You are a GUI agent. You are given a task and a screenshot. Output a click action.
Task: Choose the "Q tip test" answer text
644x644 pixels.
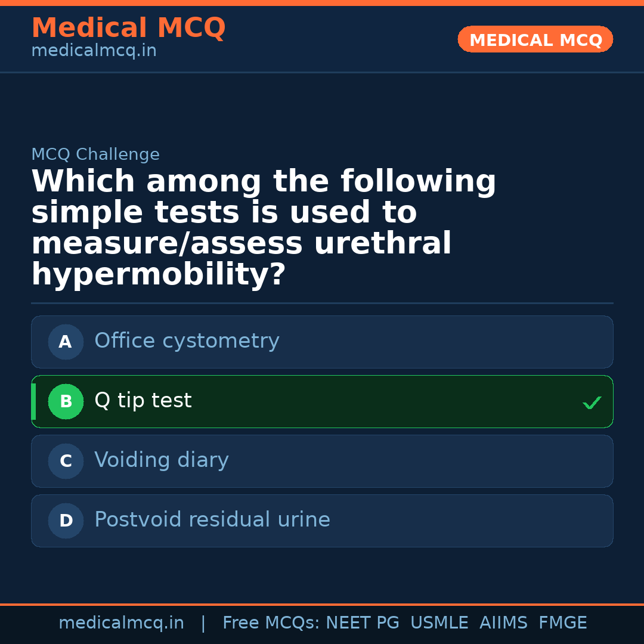[143, 401]
